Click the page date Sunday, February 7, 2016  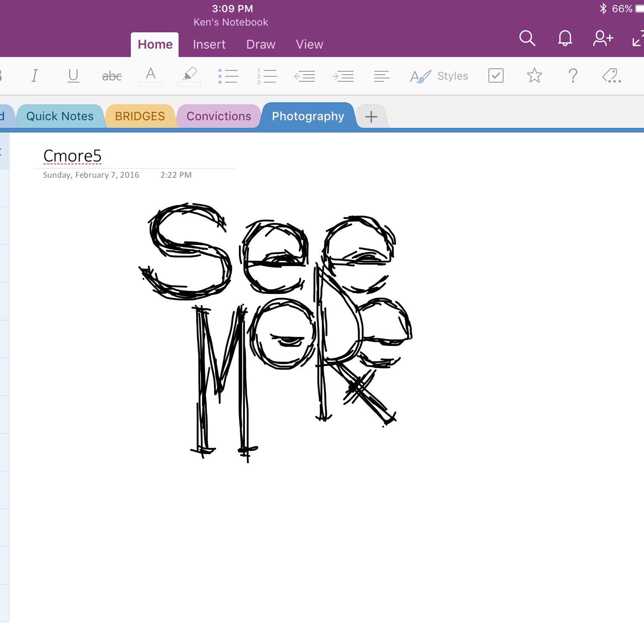91,175
